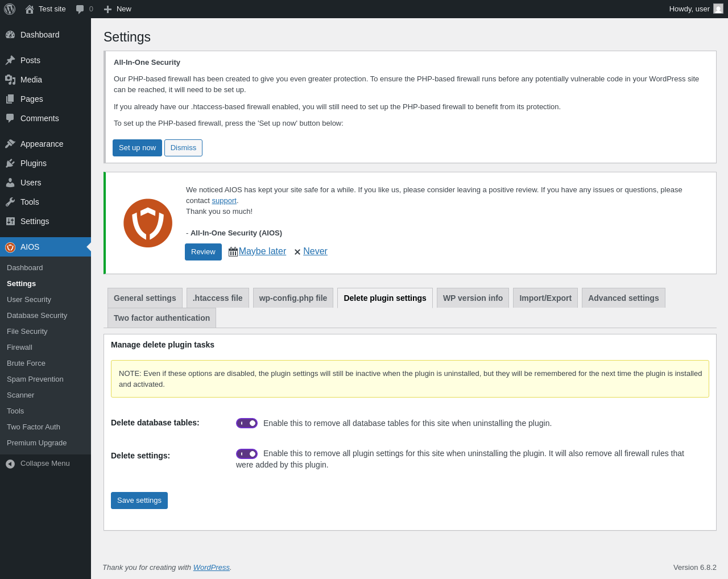Open the support link in review notice
728x579 pixels.
[224, 201]
